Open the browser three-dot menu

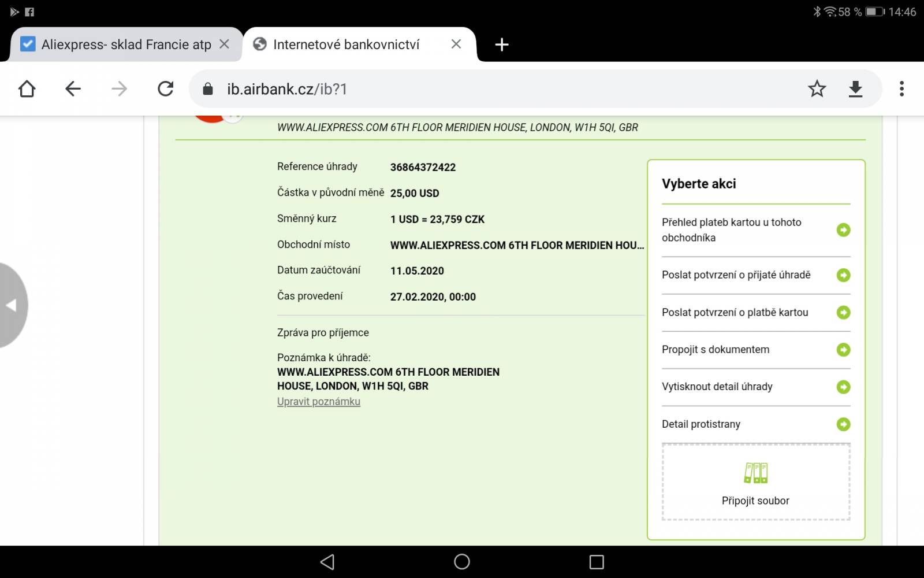coord(901,89)
